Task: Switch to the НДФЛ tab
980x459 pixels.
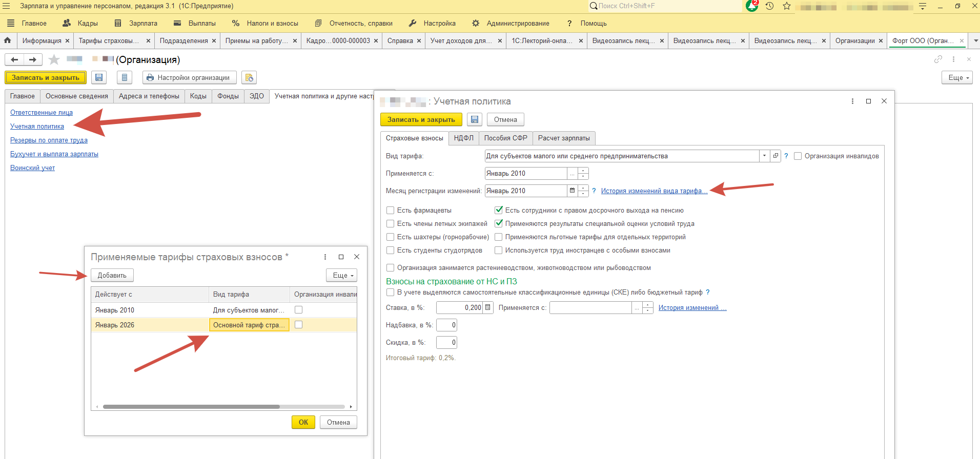Action: pos(463,138)
